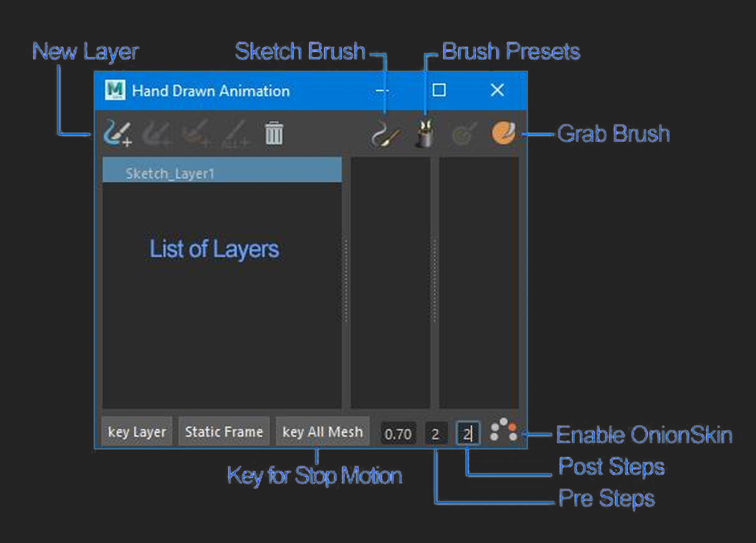Screen dimensions: 756x543
Task: Focus the Post Steps number field
Action: click(x=468, y=434)
